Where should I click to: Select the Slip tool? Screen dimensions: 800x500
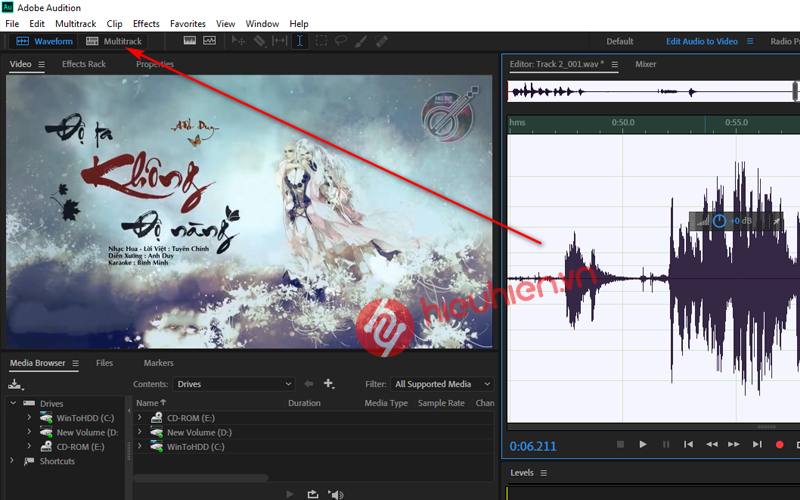click(x=280, y=41)
